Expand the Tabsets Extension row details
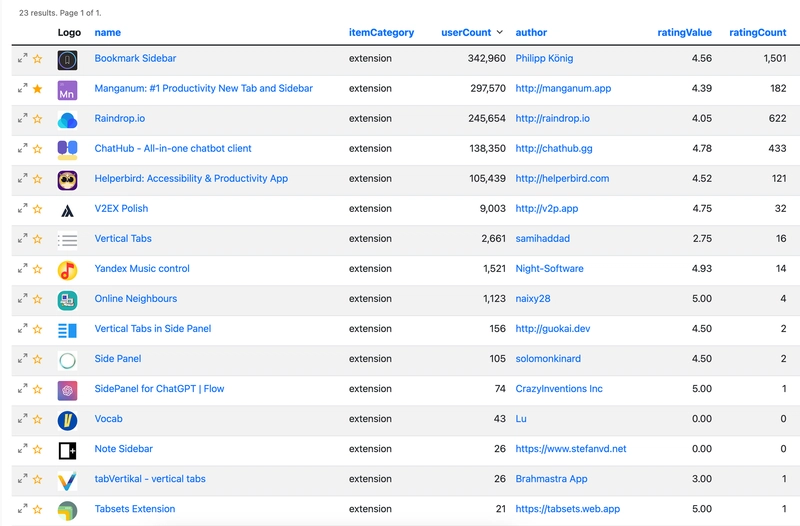Image resolution: width=800 pixels, height=526 pixels. click(22, 509)
